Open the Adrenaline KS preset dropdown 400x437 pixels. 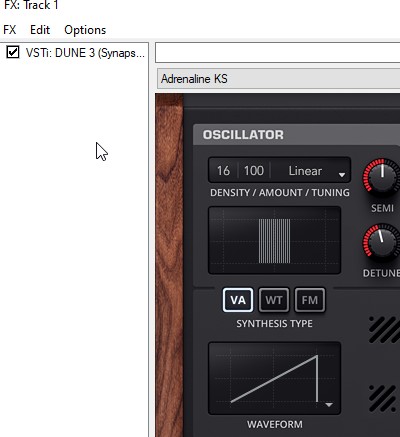278,79
